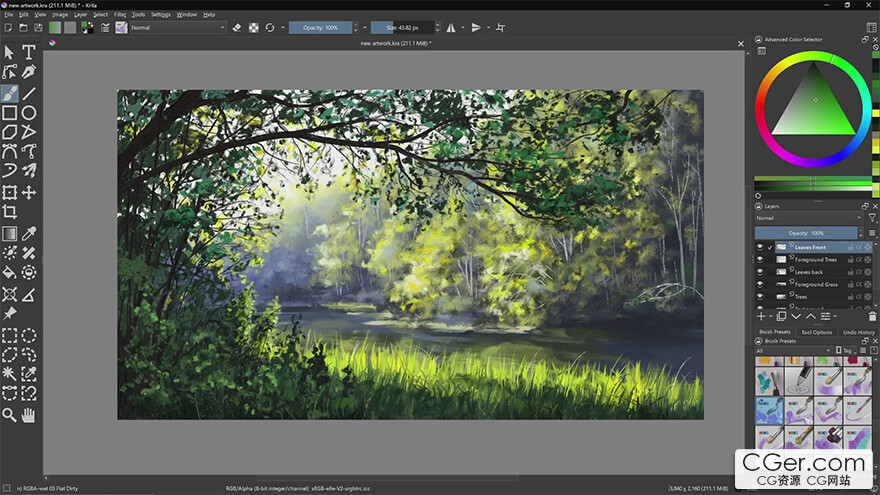Select the Text tool in toolbox
880x495 pixels.
pyautogui.click(x=29, y=52)
